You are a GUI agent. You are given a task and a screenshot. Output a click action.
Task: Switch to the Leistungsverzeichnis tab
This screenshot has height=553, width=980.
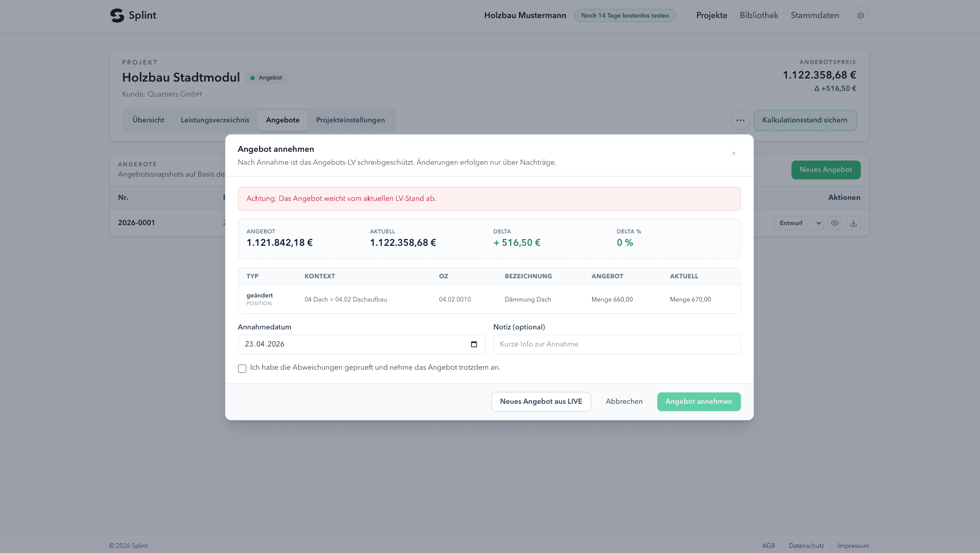[x=215, y=120]
